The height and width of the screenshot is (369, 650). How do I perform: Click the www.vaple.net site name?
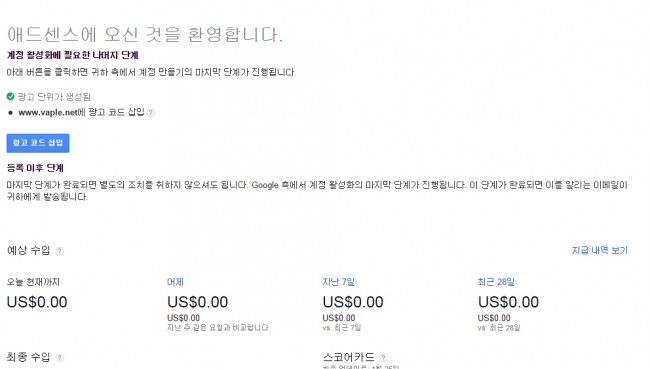pyautogui.click(x=48, y=112)
